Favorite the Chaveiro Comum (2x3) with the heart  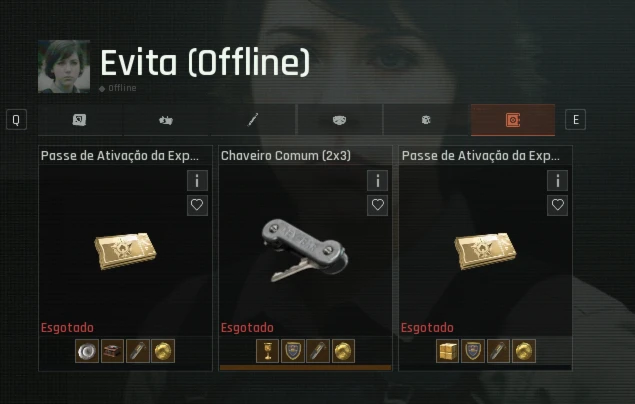[x=377, y=205]
